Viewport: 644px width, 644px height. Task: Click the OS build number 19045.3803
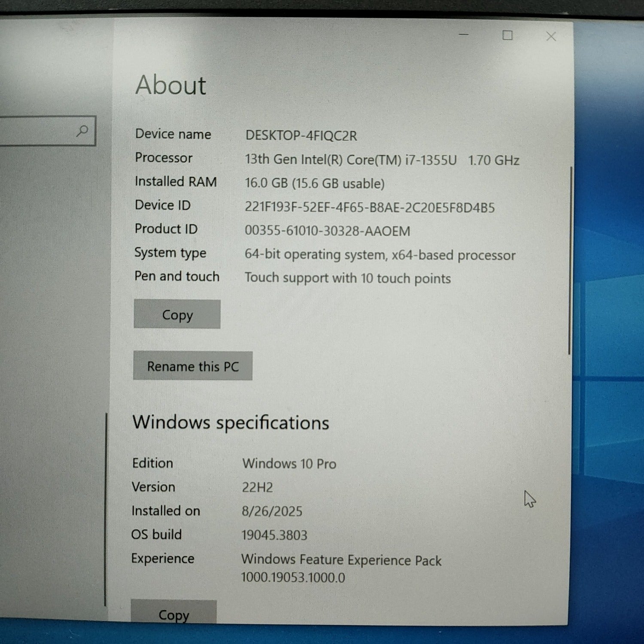[x=274, y=535]
